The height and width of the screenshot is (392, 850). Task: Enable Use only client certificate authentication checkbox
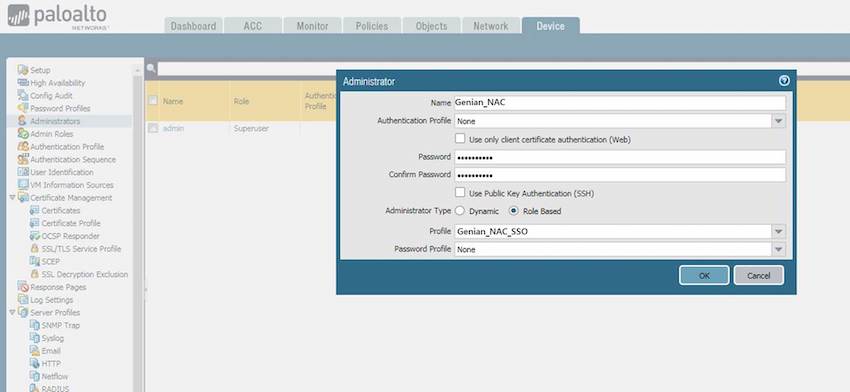pos(460,139)
